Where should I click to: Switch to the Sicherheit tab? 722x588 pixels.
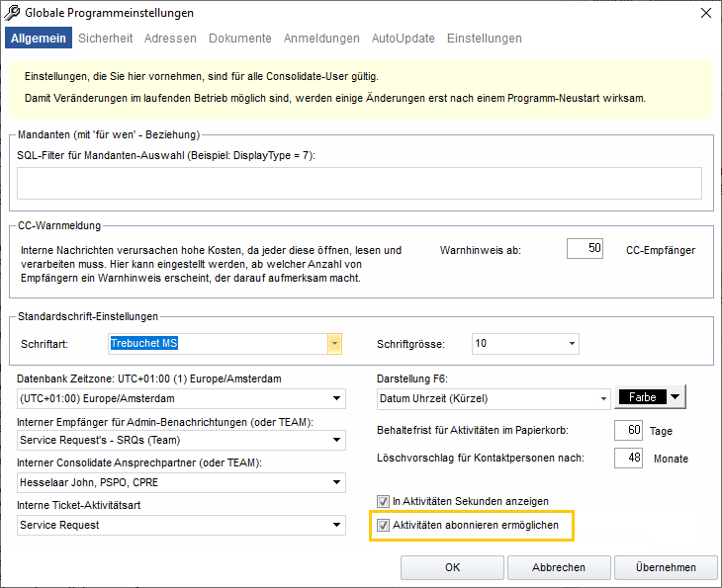coord(105,39)
